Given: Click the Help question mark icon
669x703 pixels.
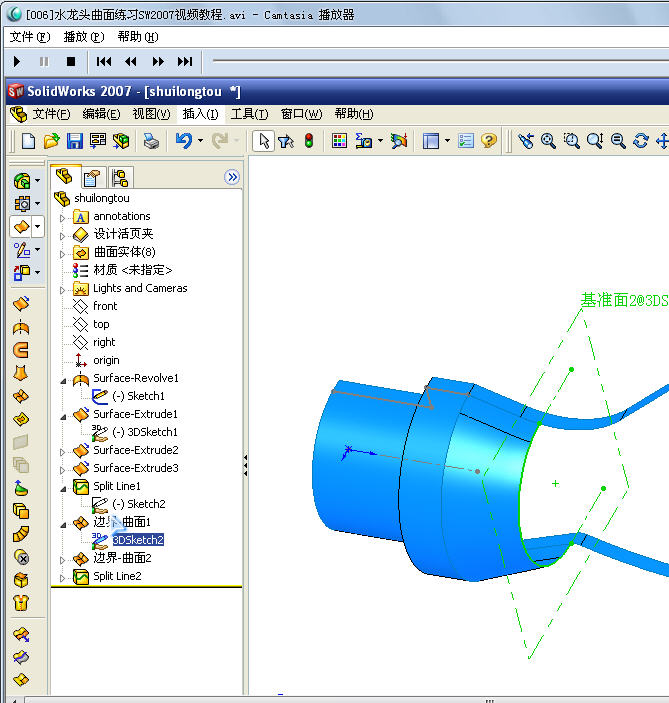Looking at the screenshot, I should click(489, 141).
